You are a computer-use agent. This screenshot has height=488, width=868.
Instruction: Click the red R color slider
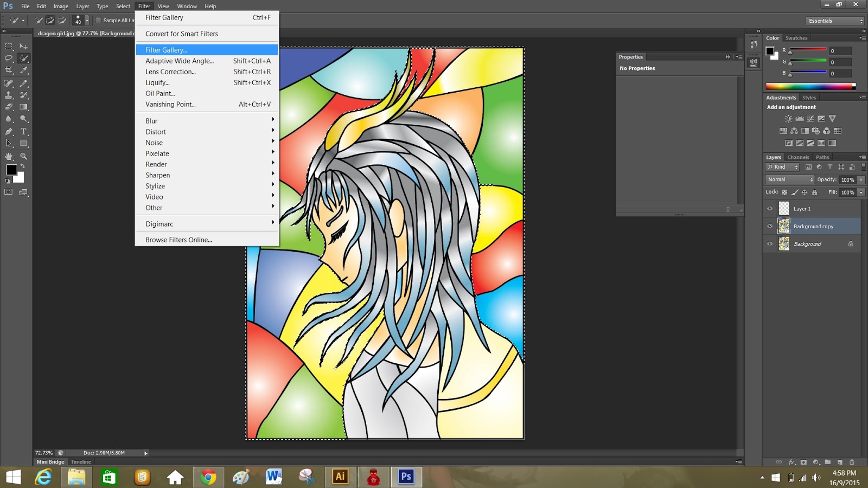coord(808,50)
